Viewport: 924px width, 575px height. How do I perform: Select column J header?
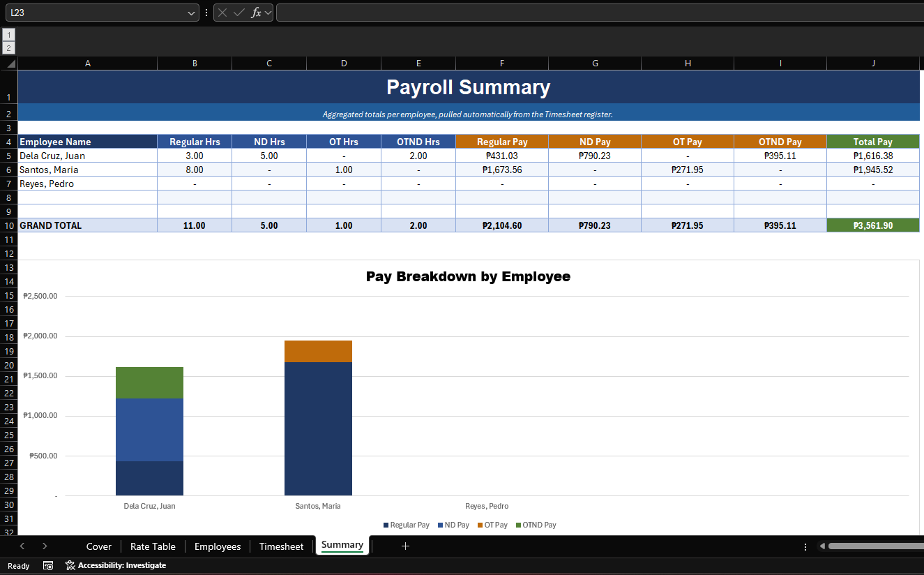point(873,64)
